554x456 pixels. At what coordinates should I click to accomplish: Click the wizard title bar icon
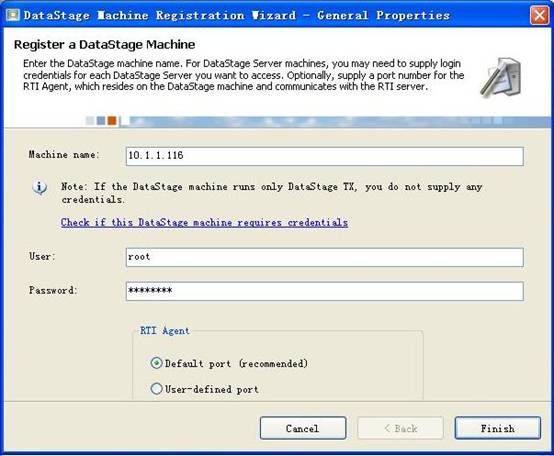(13, 15)
